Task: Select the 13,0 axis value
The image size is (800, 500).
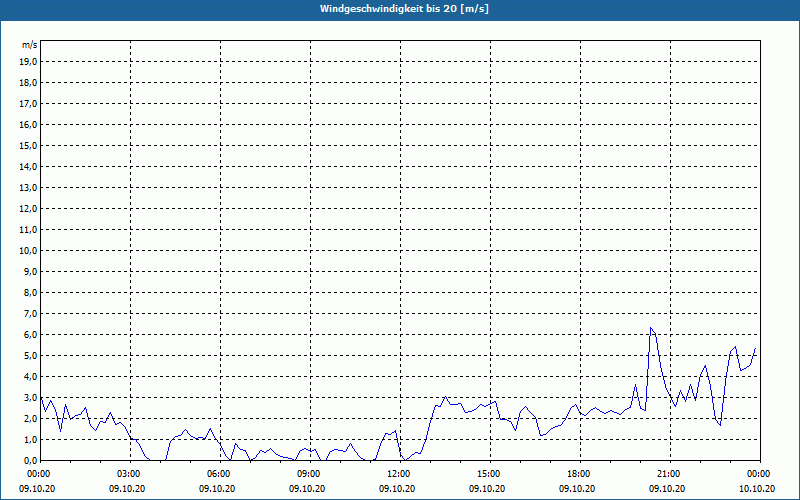Action: coord(28,188)
